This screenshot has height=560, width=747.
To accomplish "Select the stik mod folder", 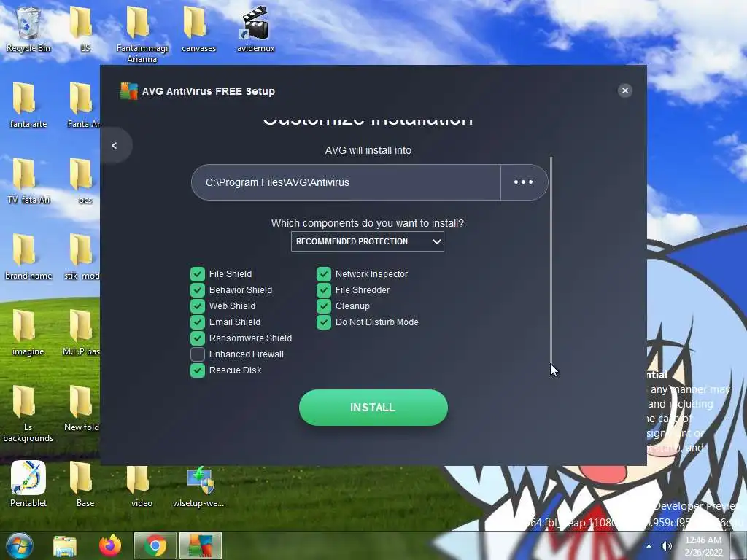I will point(82,257).
